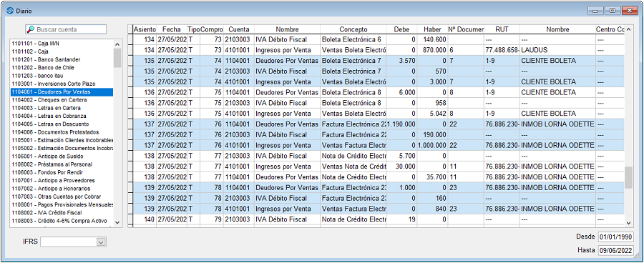Screen dimensions: 644x263
Task: Select account 1101203 - banco itau
Action: point(62,76)
